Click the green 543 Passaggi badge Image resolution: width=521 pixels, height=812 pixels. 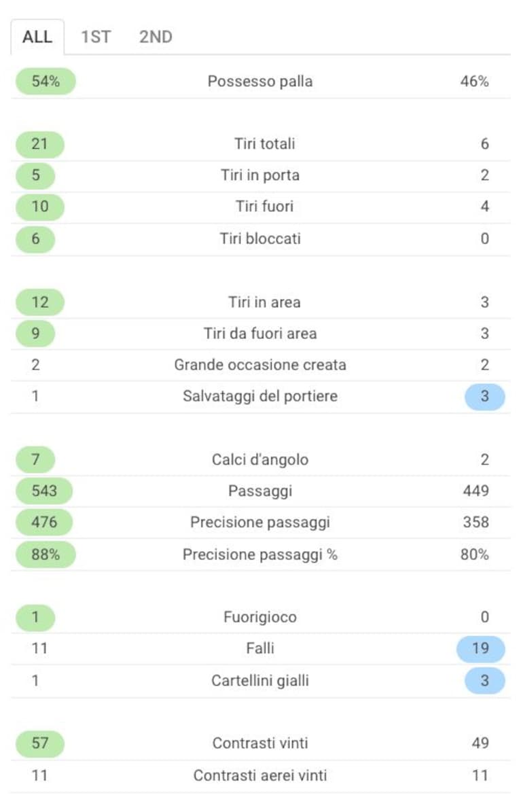44,491
